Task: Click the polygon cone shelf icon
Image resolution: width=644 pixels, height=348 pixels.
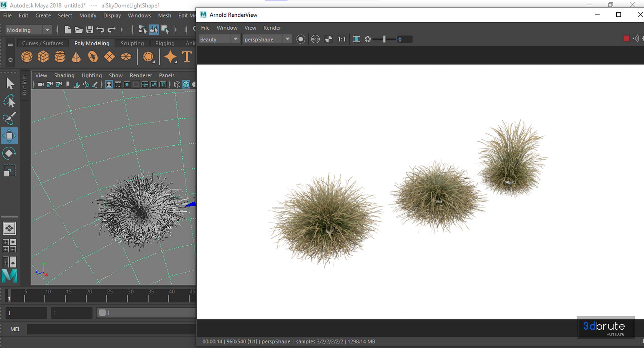Action: point(76,57)
